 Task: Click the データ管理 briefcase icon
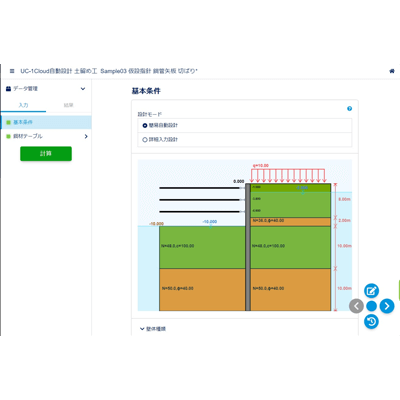[x=9, y=89]
